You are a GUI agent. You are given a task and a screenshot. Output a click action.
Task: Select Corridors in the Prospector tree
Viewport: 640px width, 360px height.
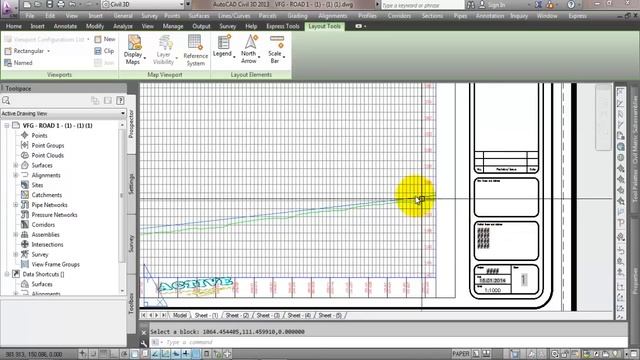(43, 225)
